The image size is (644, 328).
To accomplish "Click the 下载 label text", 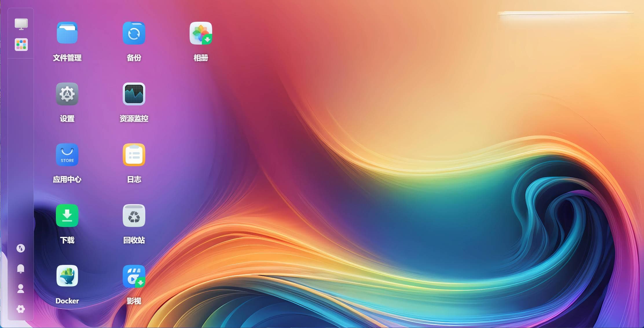I will tap(67, 240).
